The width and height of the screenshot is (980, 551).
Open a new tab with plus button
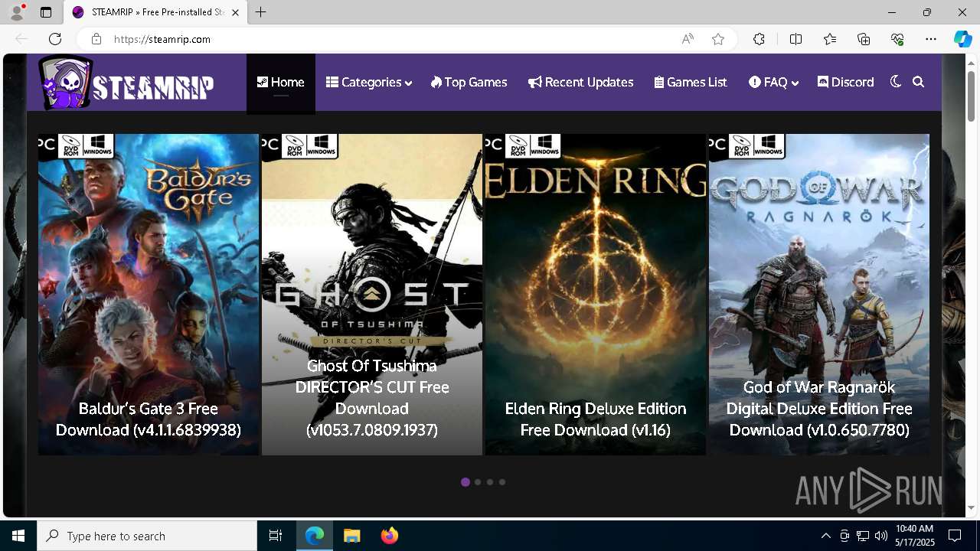(261, 12)
